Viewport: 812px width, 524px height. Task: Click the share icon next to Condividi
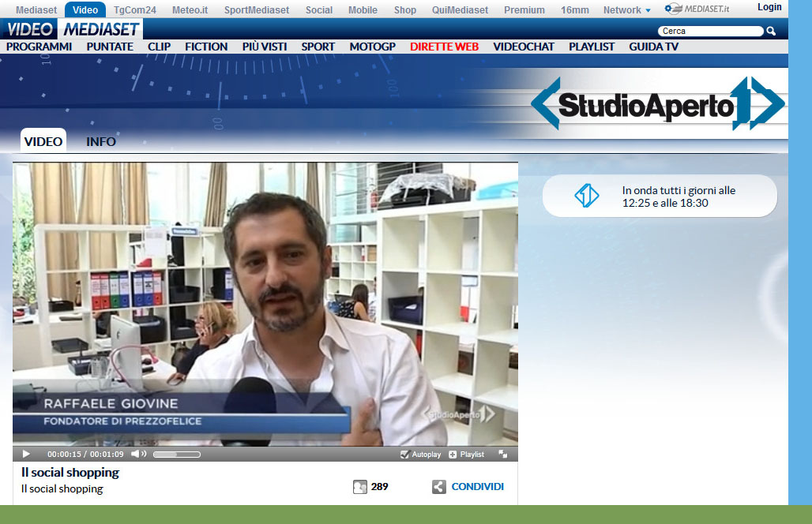438,487
